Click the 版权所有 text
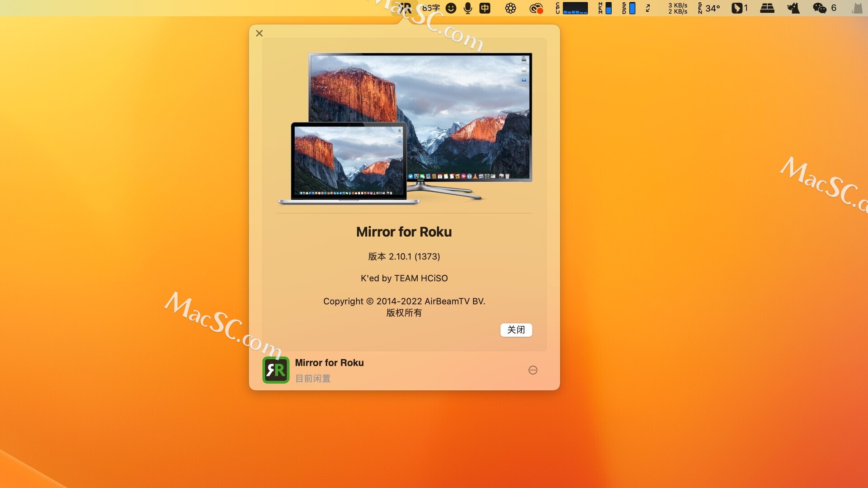The image size is (868, 488). pyautogui.click(x=404, y=313)
